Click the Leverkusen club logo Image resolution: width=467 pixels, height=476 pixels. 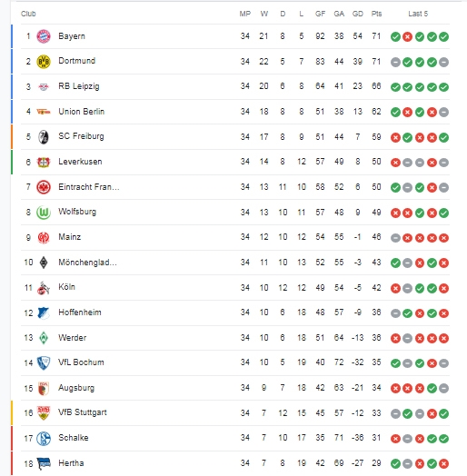tap(44, 162)
